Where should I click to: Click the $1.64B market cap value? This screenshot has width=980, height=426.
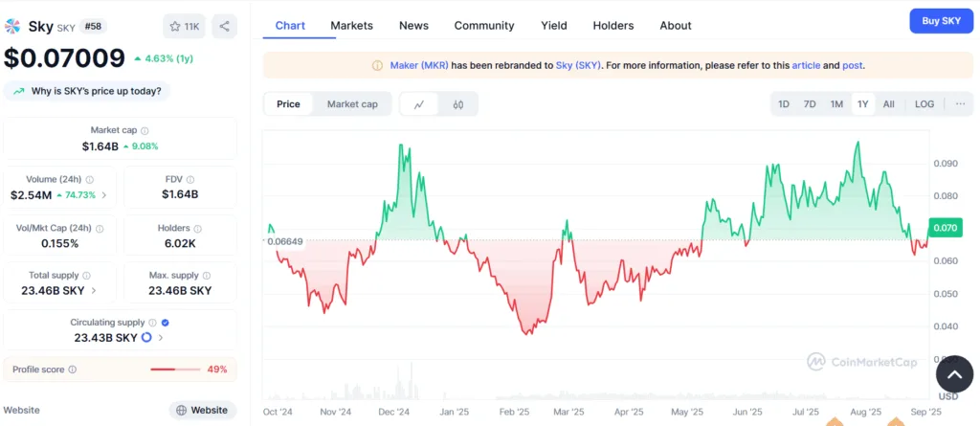tap(100, 146)
